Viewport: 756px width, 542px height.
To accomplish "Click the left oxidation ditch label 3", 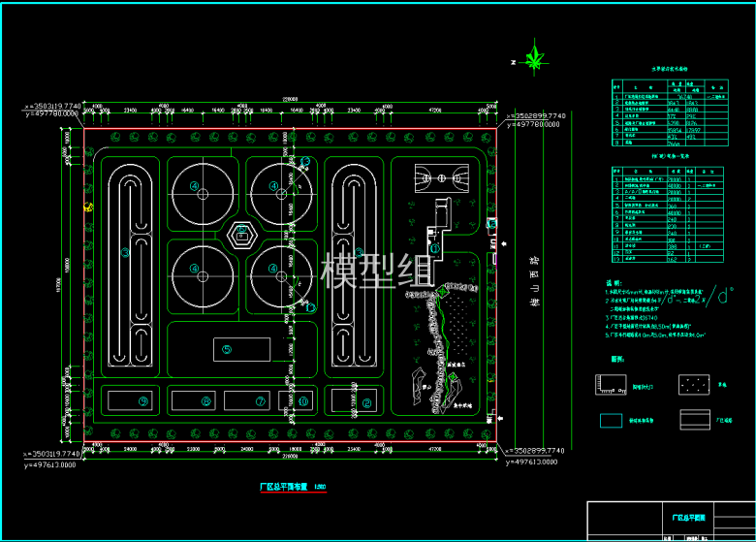I will click(x=125, y=253).
